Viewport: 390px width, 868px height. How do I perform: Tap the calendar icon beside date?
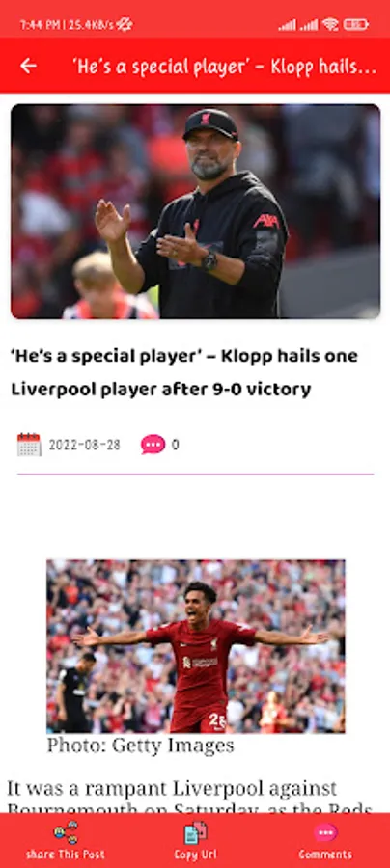pos(29,445)
